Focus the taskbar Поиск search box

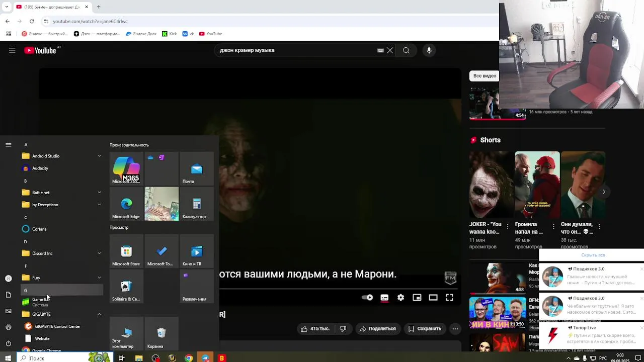64,358
